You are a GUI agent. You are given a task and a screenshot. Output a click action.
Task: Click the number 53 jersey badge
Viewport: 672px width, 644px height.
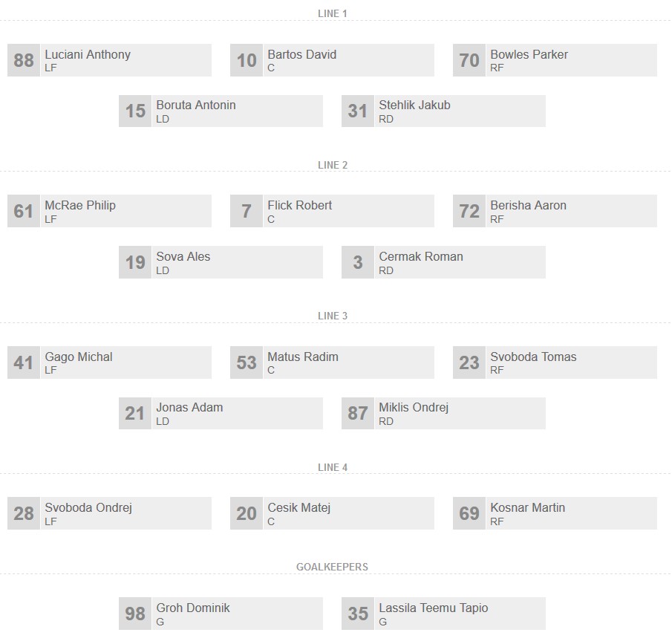click(x=247, y=362)
